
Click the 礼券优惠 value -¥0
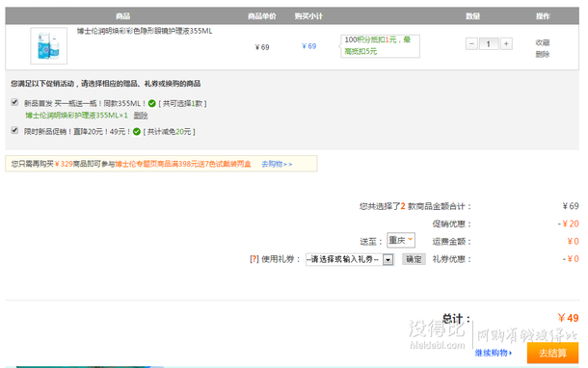pos(571,259)
